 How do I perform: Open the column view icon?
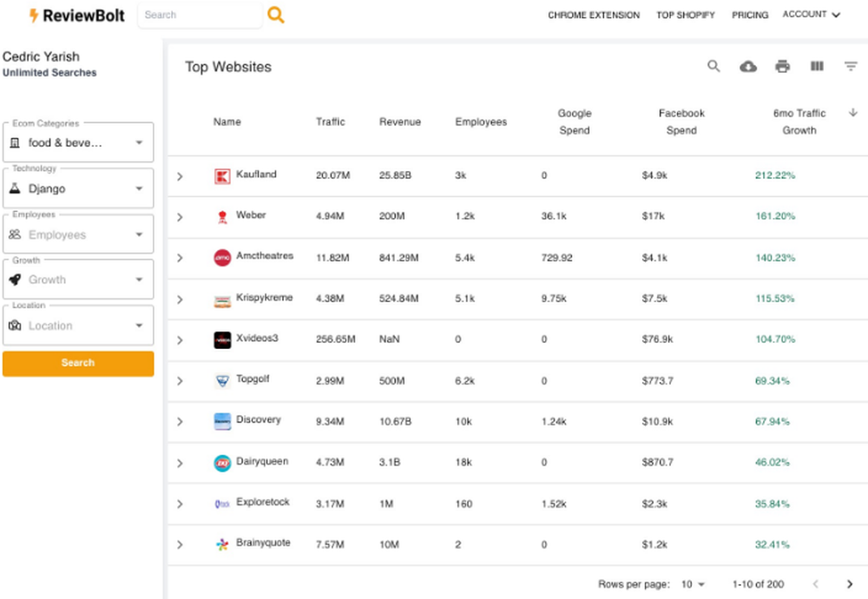click(817, 66)
